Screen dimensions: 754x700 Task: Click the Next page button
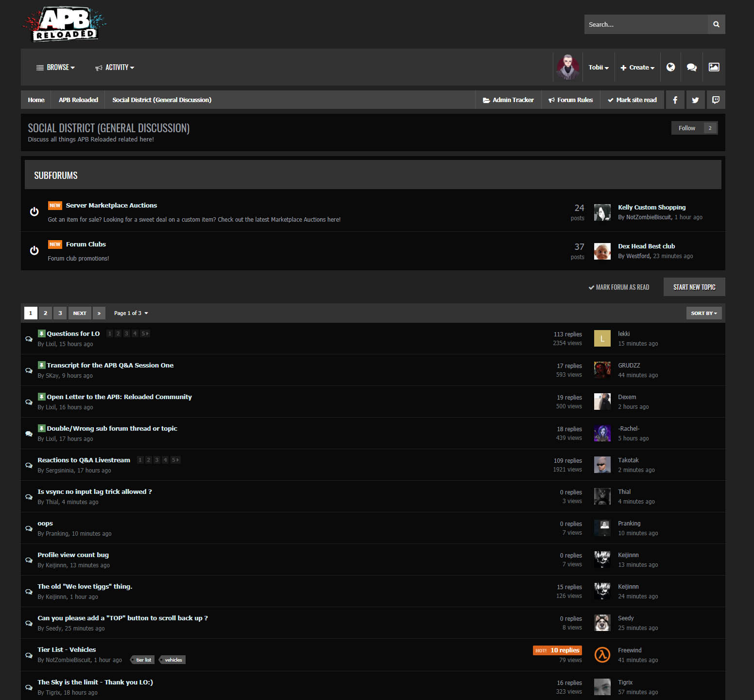pos(80,313)
